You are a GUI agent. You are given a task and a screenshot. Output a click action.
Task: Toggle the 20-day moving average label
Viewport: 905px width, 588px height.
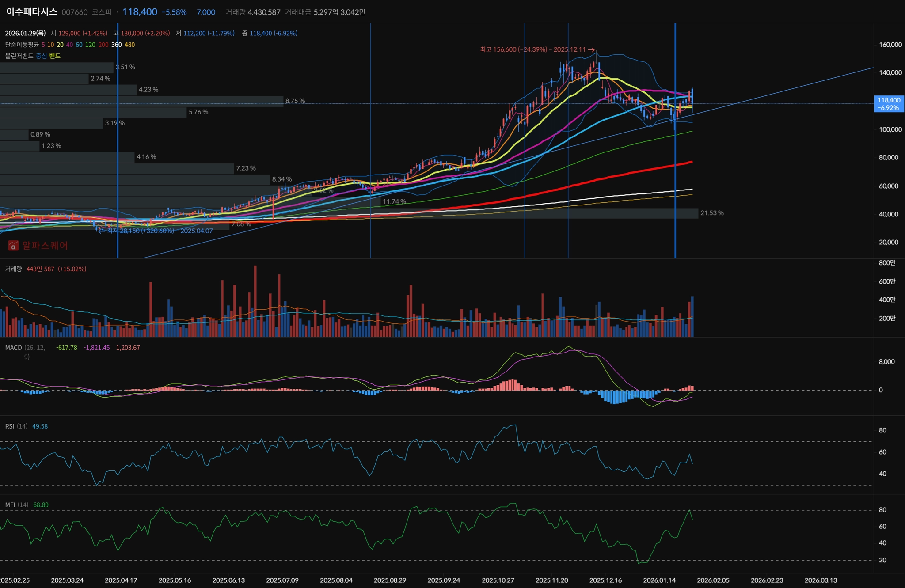coord(60,45)
